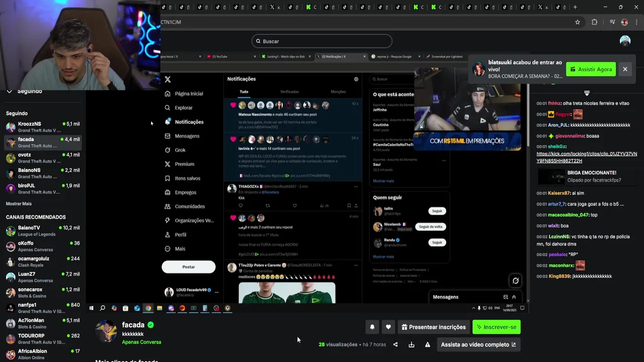Open the Chrome profile avatar
644x362 pixels.
coord(624,22)
